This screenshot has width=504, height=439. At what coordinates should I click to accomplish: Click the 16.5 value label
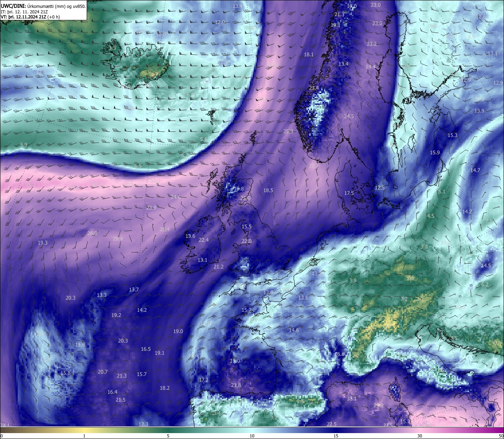[146, 349]
